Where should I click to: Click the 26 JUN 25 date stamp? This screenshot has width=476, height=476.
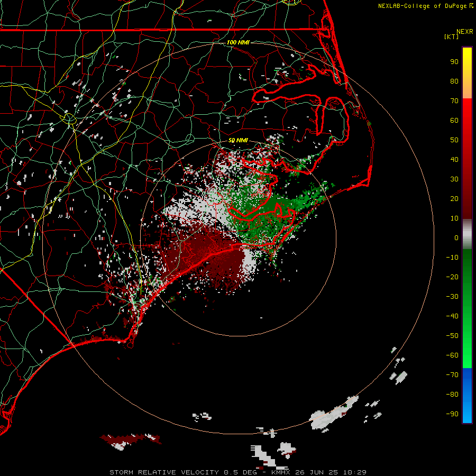click(x=317, y=472)
